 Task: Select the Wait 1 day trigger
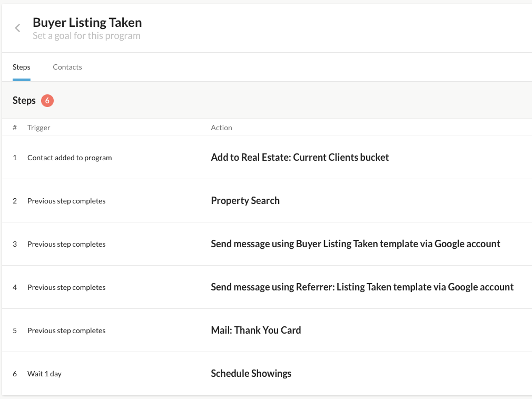click(x=44, y=374)
